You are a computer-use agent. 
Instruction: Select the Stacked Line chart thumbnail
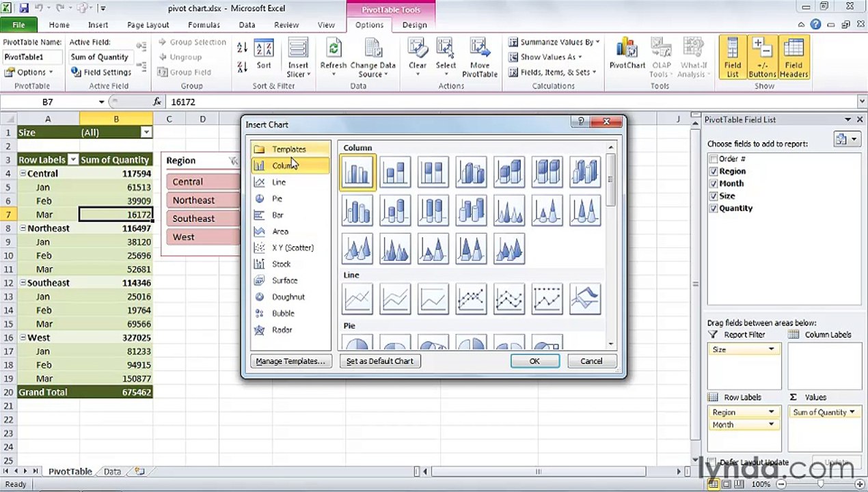tap(395, 299)
